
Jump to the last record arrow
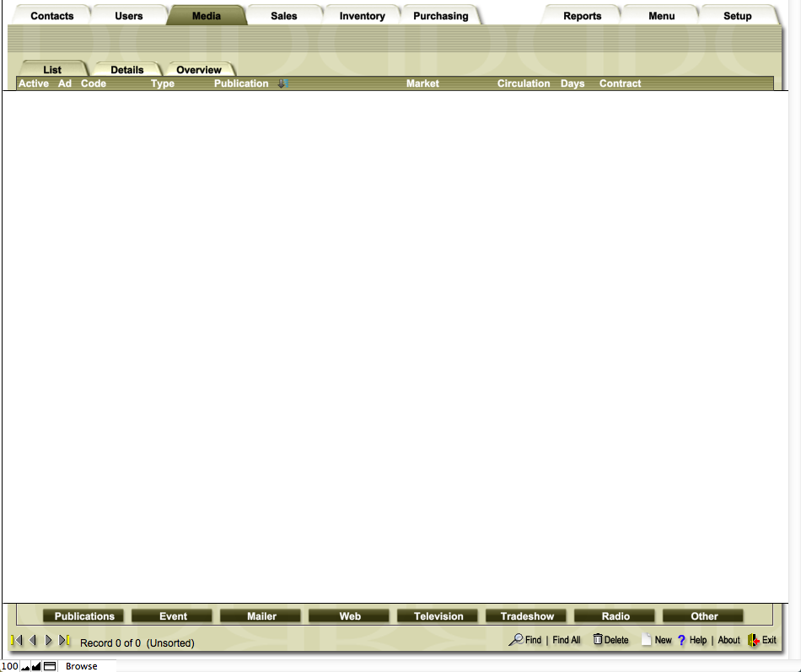point(65,641)
